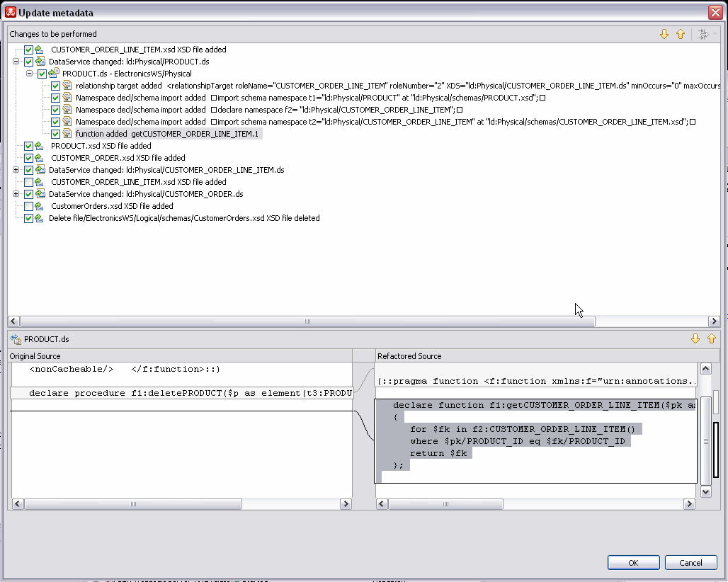Click the PRODUCT.ds file icon in compare header

tap(16, 339)
